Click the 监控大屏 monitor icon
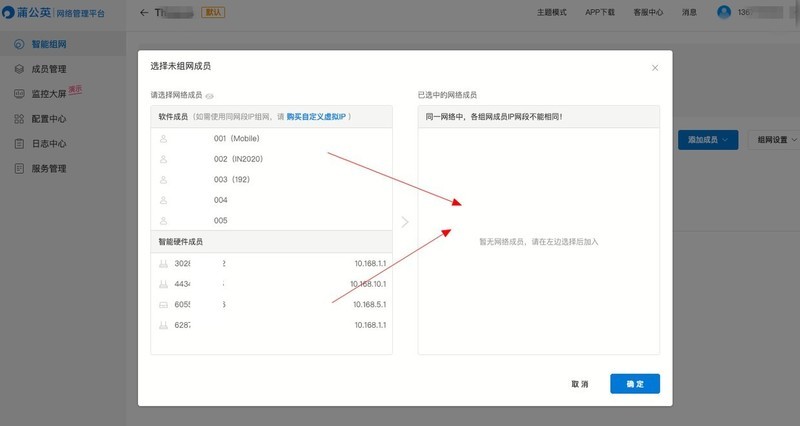 click(x=19, y=94)
